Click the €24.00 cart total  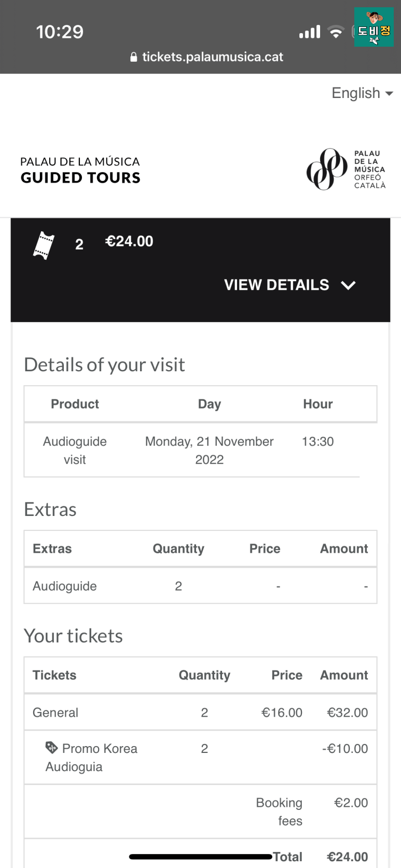click(129, 241)
